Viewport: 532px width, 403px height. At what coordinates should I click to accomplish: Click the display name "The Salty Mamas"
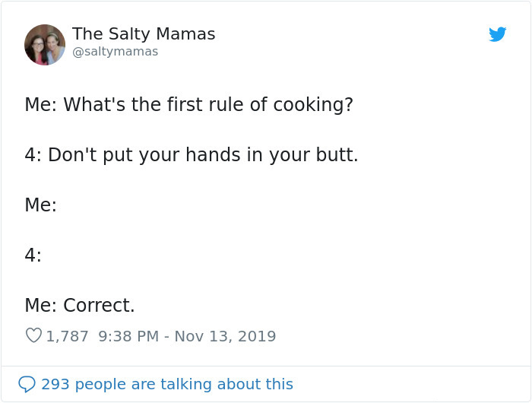pyautogui.click(x=144, y=34)
